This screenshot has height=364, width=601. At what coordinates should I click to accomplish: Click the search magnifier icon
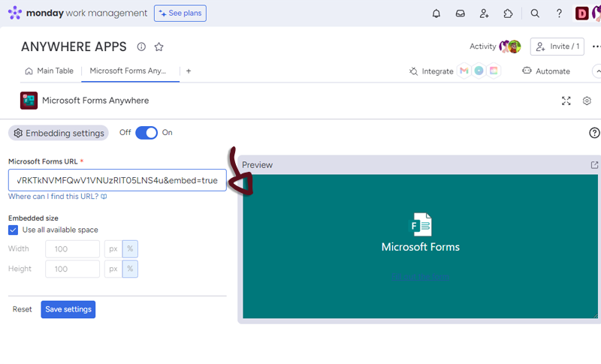535,14
